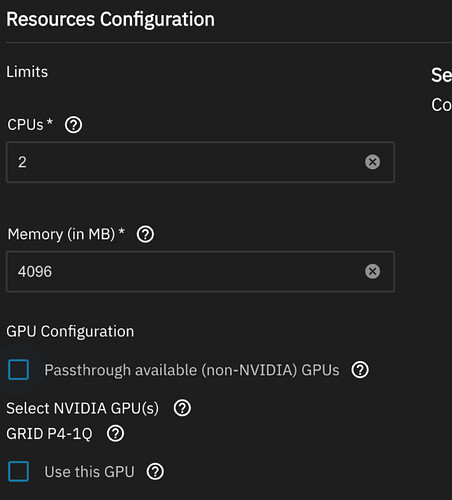452x500 pixels.
Task: Check the Use this GPU box
Action: point(18,472)
